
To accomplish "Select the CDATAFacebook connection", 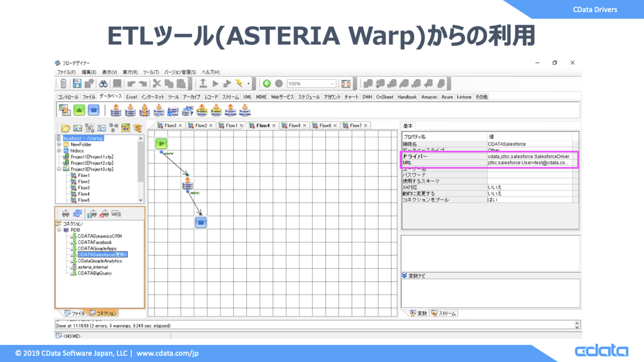I will click(x=94, y=242).
